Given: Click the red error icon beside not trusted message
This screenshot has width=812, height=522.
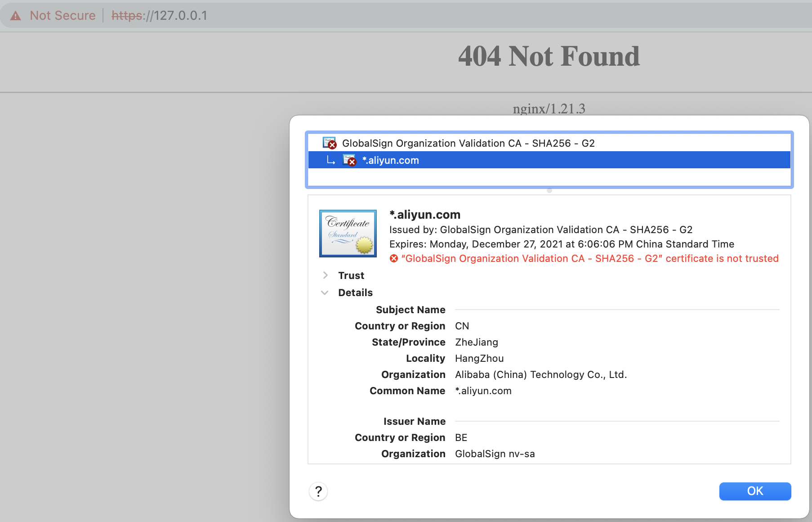Looking at the screenshot, I should click(x=394, y=258).
